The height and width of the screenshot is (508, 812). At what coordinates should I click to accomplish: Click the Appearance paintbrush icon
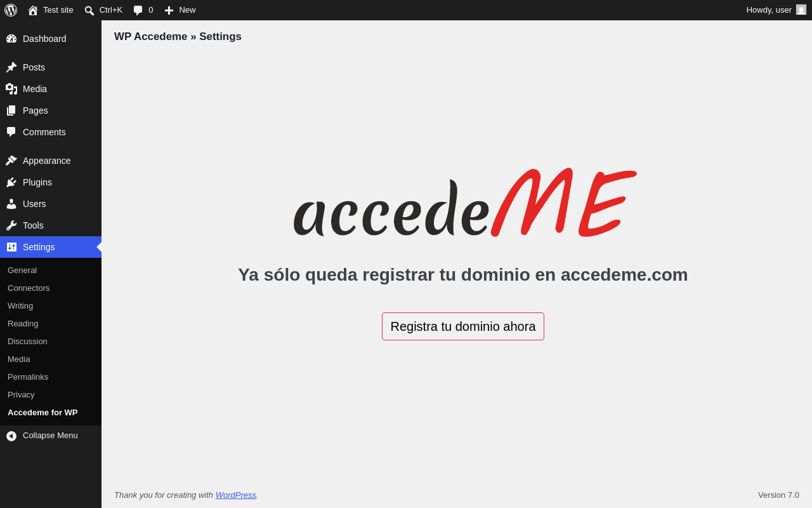pyautogui.click(x=11, y=161)
